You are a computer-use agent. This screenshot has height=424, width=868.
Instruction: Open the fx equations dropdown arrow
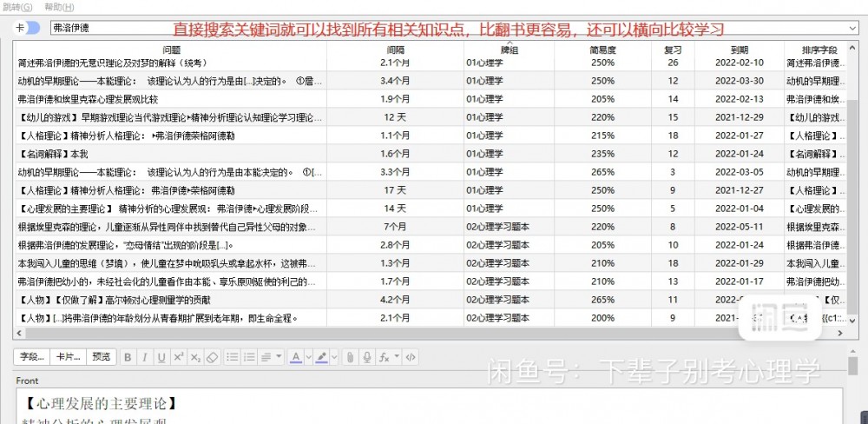(x=397, y=357)
